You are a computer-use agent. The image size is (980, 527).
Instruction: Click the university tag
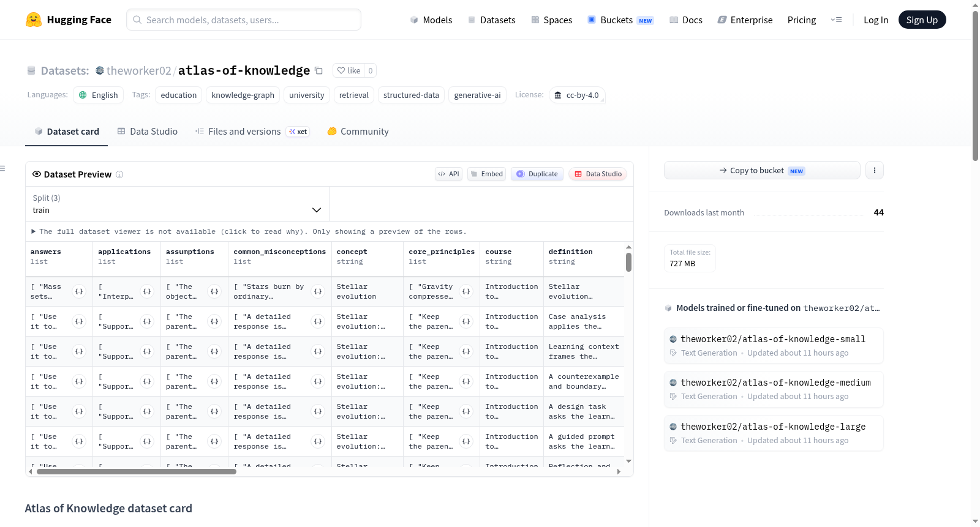tap(307, 95)
